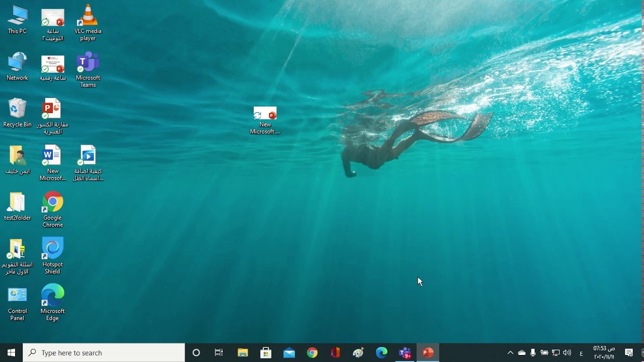Screen dimensions: 644x362
Task: Switch to the running PowerPoint taskbar app
Action: pos(428,352)
